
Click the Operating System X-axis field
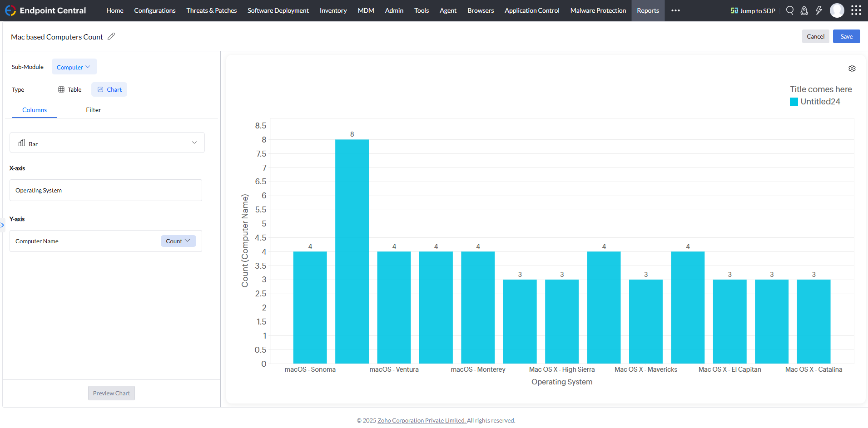(105, 190)
